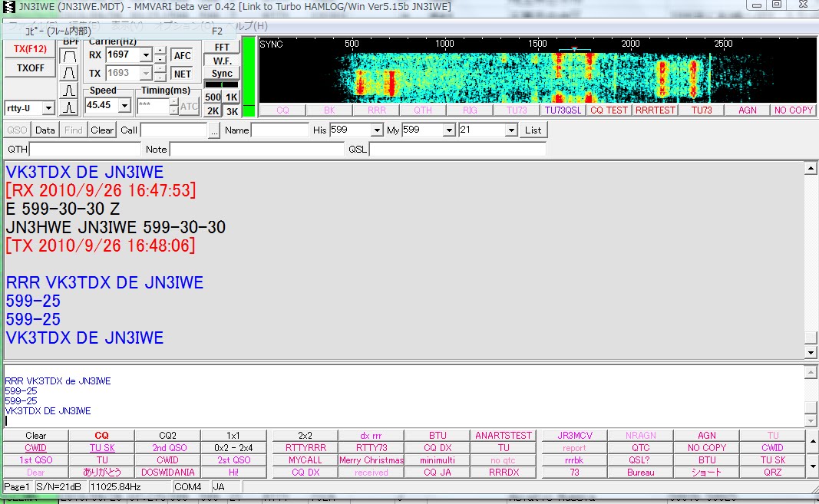Click the Bureau macro button
819x504 pixels.
(x=640, y=472)
